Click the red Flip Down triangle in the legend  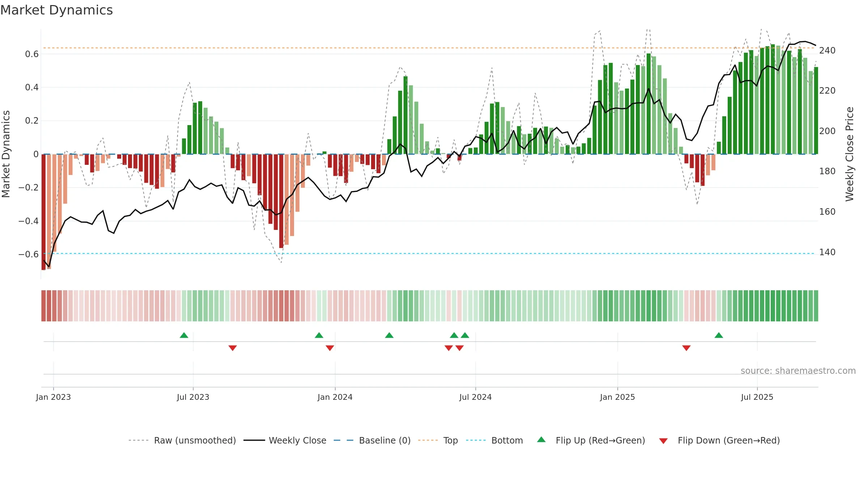point(663,441)
